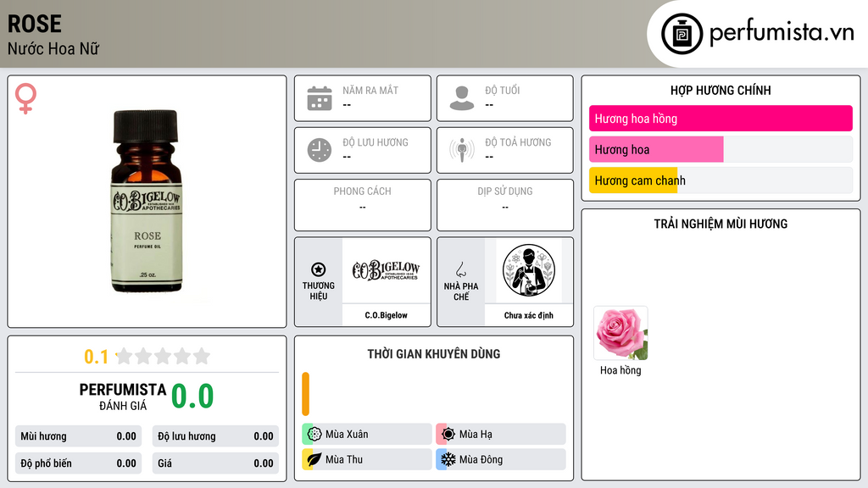Image resolution: width=868 pixels, height=488 pixels.
Task: Click the perfumista.vn perfume bottle logo icon
Action: click(x=682, y=34)
